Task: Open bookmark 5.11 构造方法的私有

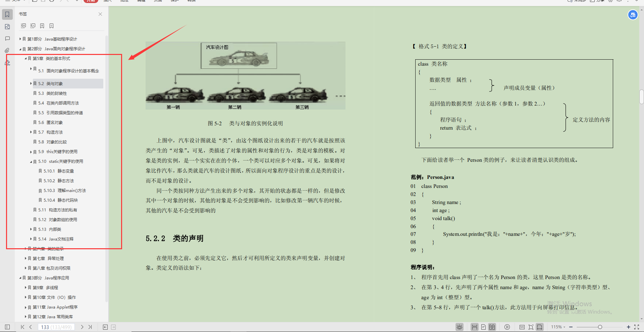Action: 57,210
